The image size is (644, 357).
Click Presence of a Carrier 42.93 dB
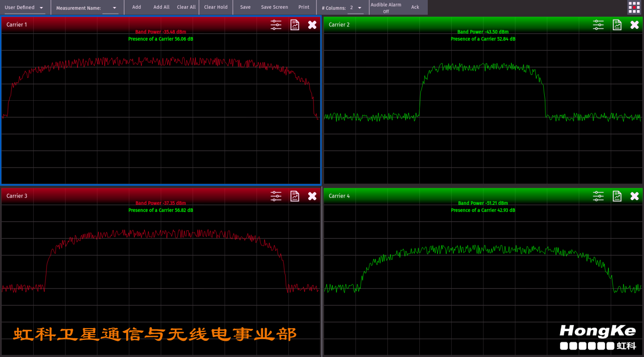pos(483,210)
